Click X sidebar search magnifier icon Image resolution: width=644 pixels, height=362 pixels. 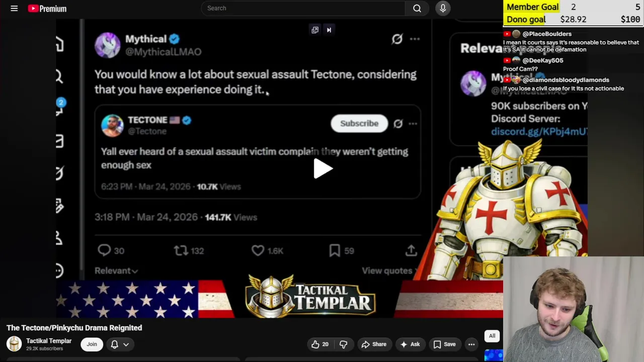coord(59,76)
